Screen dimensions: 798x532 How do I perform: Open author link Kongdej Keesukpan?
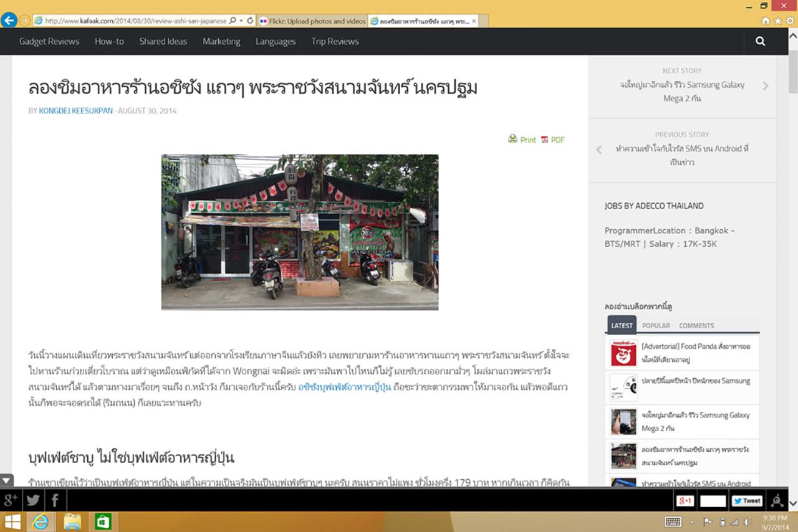[x=75, y=111]
